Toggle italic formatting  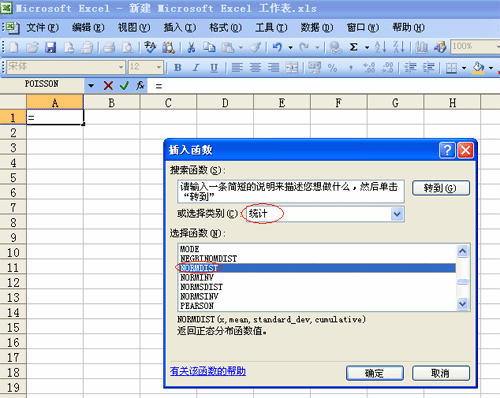click(196, 68)
